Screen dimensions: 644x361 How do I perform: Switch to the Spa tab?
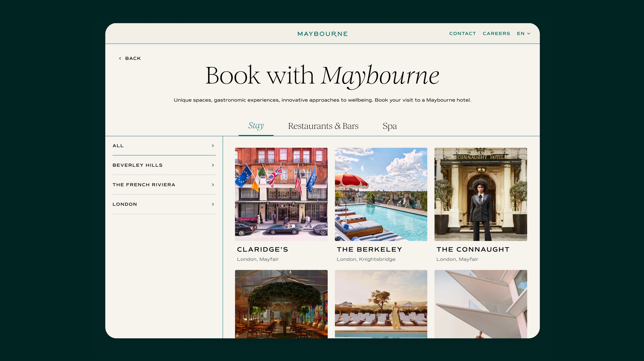click(x=390, y=126)
